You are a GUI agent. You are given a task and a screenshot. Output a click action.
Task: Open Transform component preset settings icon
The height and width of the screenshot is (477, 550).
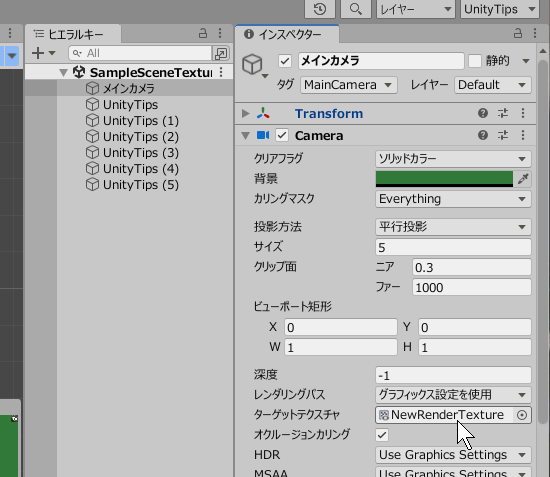click(x=503, y=113)
